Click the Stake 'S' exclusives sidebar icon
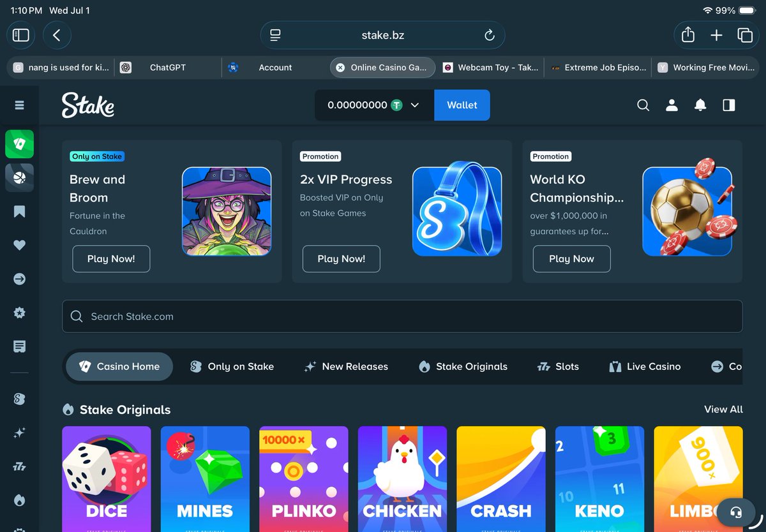 19,399
